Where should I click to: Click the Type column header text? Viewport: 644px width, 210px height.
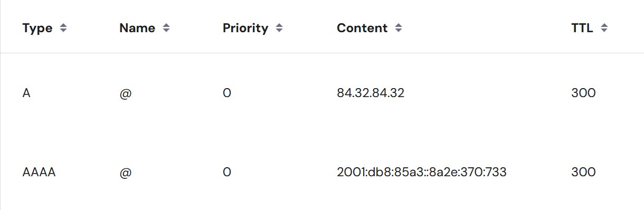pyautogui.click(x=37, y=28)
